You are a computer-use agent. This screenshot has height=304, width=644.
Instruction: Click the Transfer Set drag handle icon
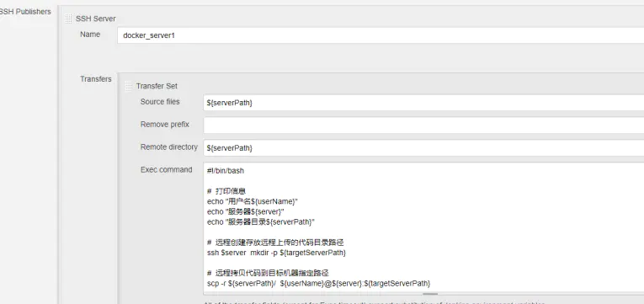pyautogui.click(x=129, y=86)
